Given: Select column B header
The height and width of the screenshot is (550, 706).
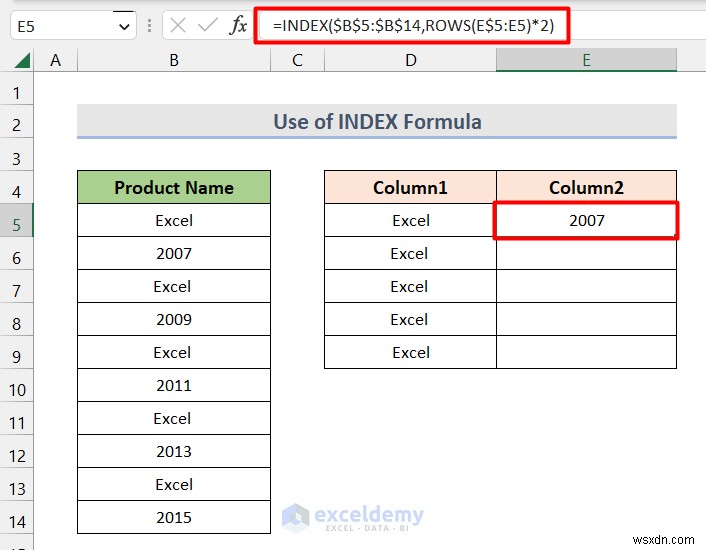Looking at the screenshot, I should click(174, 60).
